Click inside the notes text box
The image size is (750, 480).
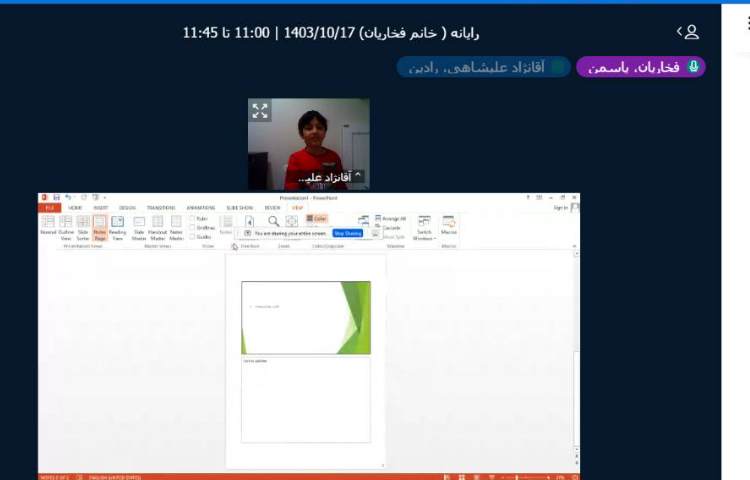[306, 400]
